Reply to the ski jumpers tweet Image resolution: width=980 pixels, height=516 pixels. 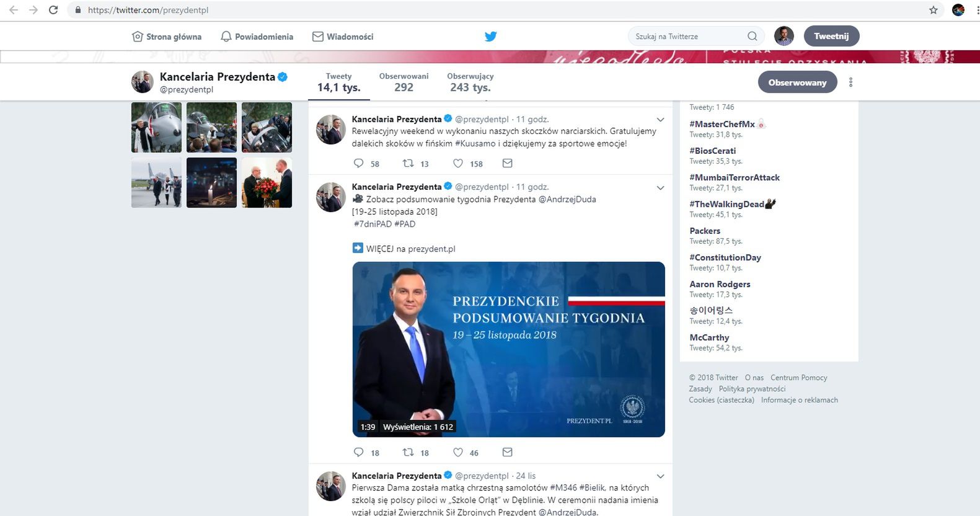click(358, 164)
